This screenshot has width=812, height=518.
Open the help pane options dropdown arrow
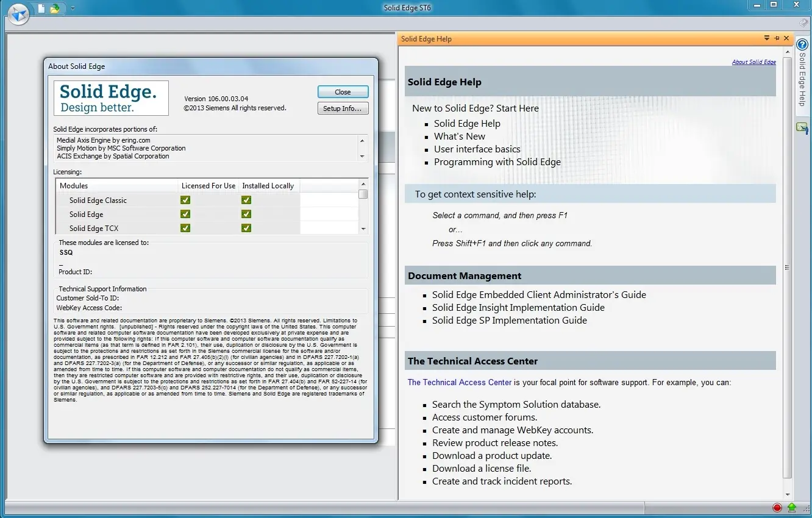767,38
